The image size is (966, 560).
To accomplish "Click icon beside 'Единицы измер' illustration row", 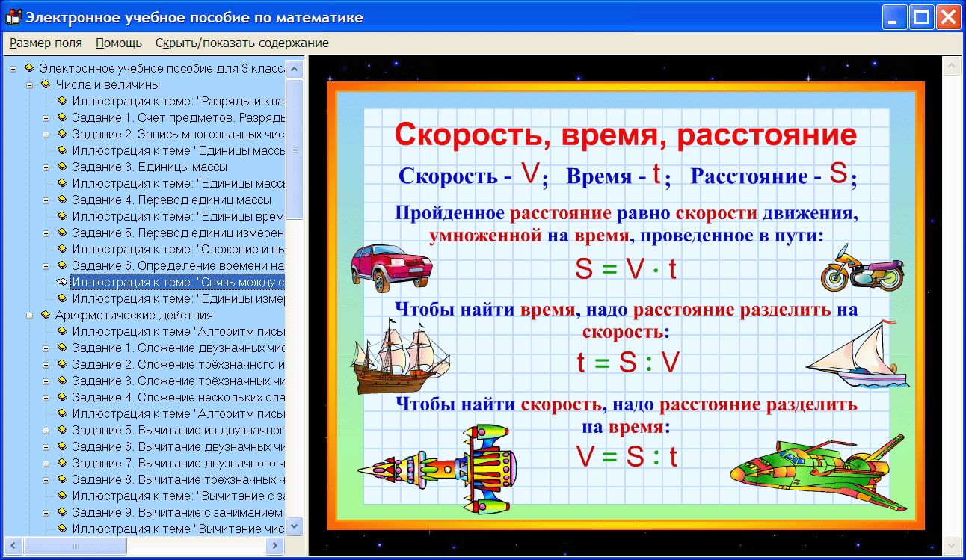I will pos(62,299).
